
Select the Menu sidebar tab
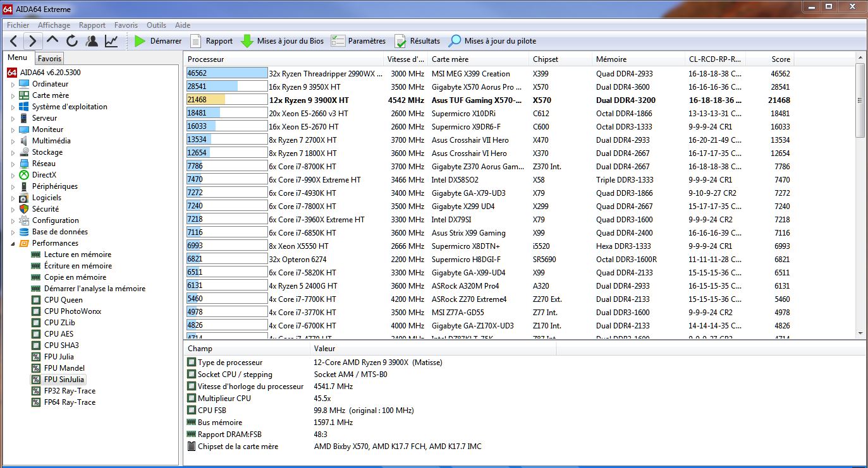[18, 57]
